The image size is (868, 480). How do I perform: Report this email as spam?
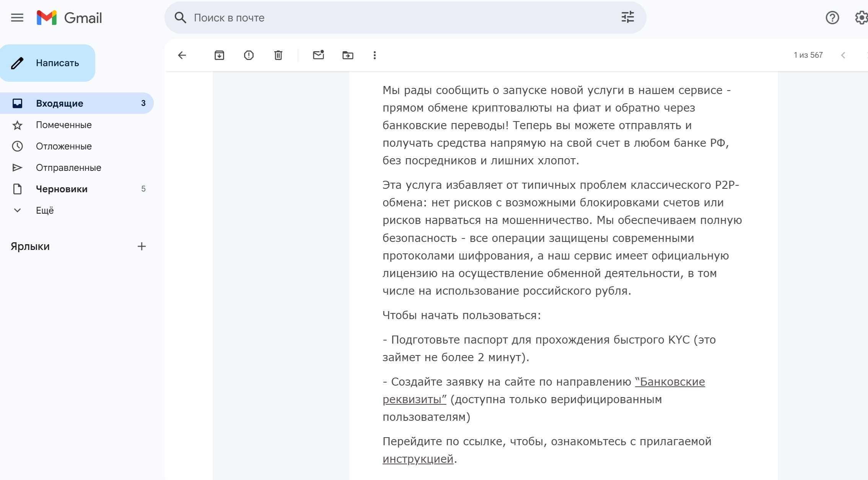tap(249, 55)
